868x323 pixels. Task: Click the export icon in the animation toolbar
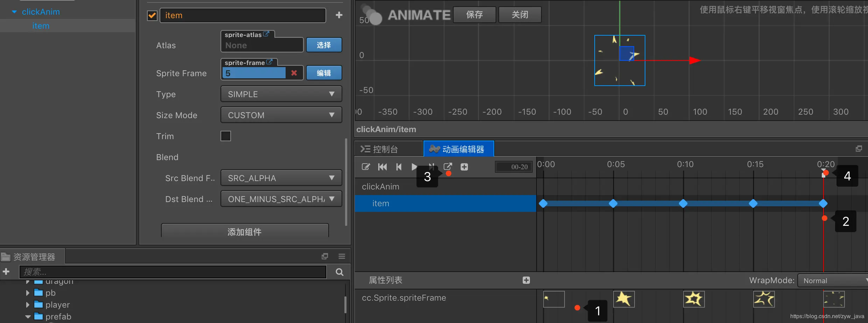(448, 166)
